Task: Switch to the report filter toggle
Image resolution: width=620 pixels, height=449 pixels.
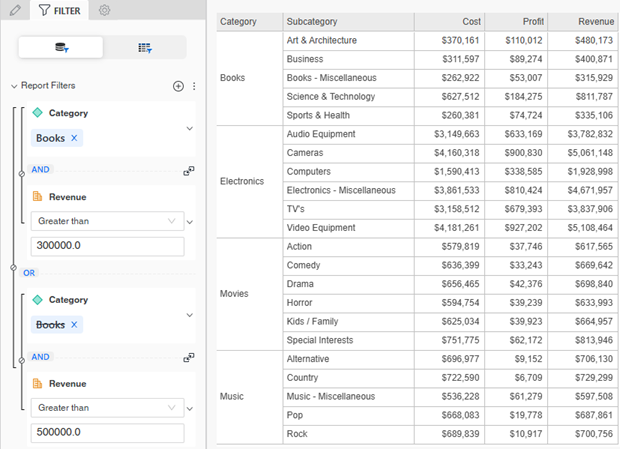Action: [61, 47]
